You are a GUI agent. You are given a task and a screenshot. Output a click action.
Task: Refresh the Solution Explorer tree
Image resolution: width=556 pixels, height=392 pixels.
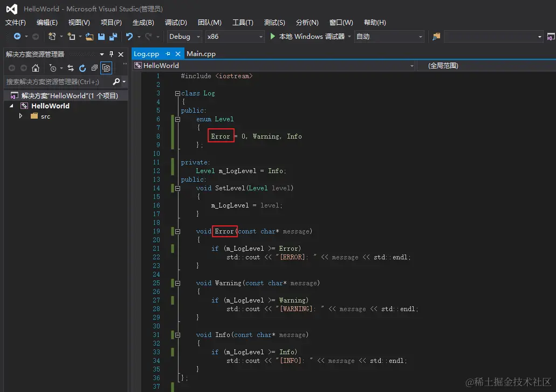pyautogui.click(x=83, y=68)
